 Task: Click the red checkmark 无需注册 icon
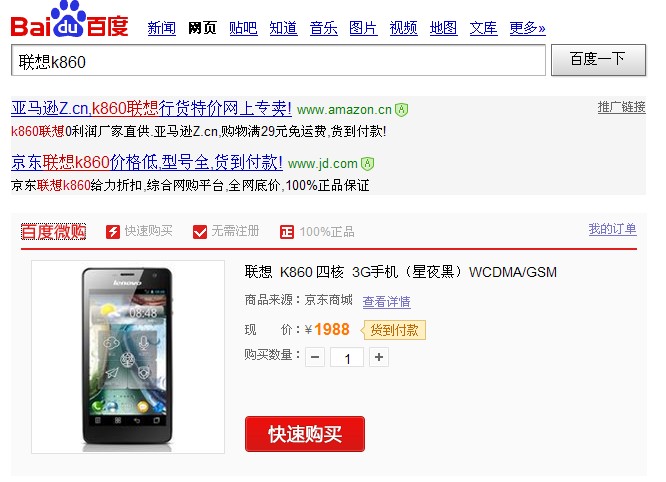200,232
